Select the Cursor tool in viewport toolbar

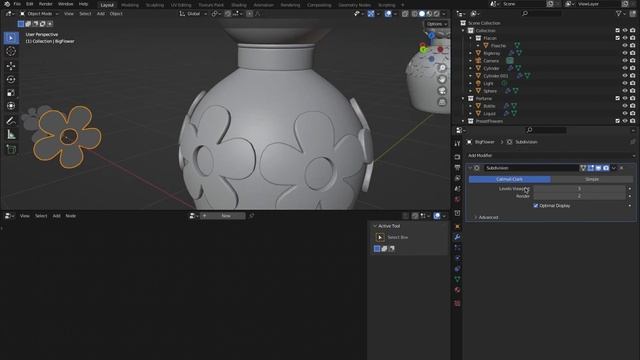pyautogui.click(x=11, y=51)
